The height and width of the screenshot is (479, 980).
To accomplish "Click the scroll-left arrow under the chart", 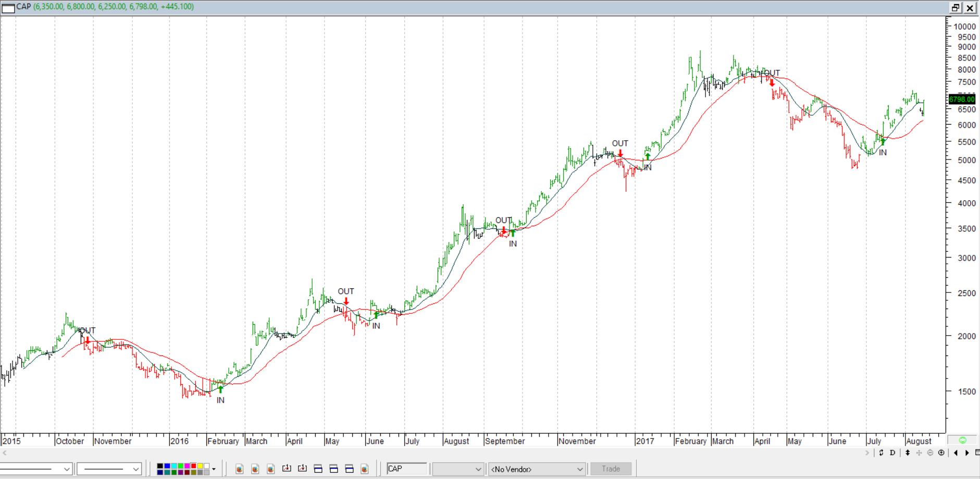I will [x=5, y=453].
